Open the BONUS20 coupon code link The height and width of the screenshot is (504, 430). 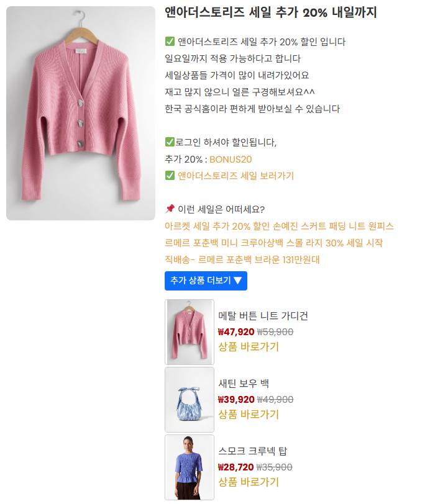click(231, 160)
